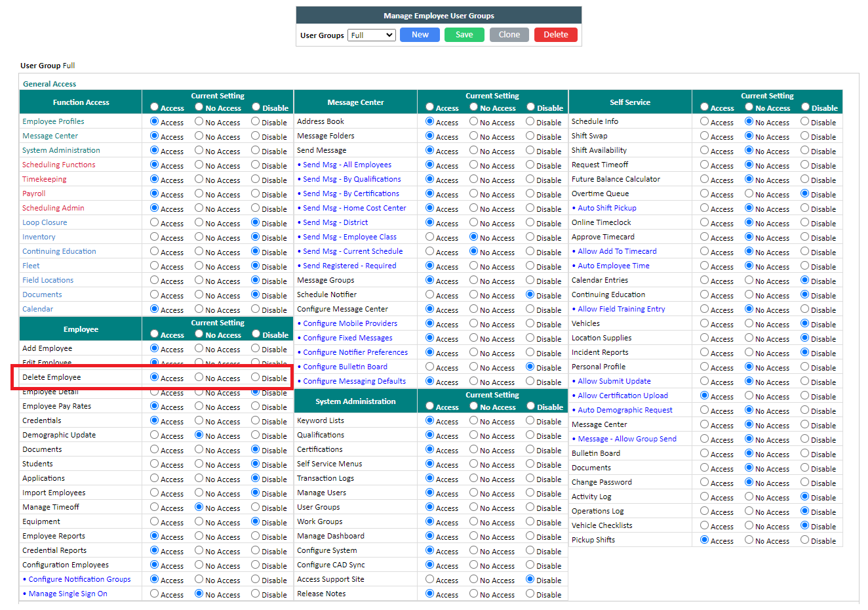Set all Self Service items to Access via header
The image size is (868, 610).
pos(705,107)
